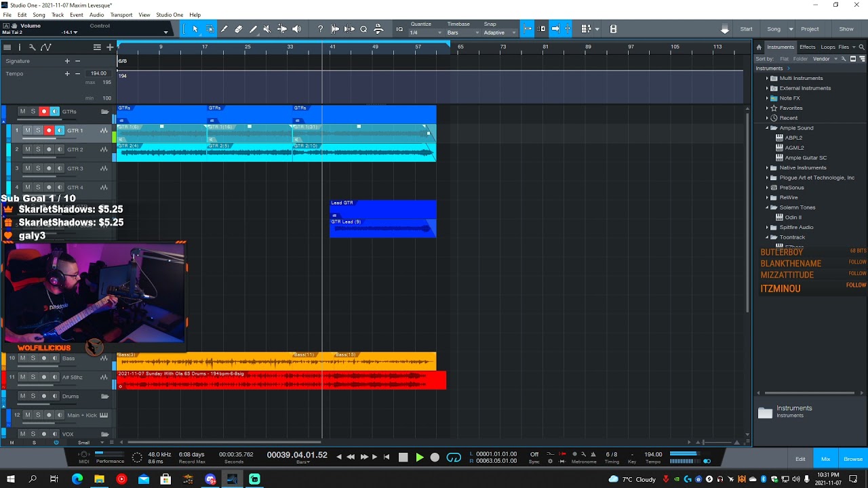This screenshot has height=488, width=868.
Task: Start playback with green Play button
Action: [419, 457]
